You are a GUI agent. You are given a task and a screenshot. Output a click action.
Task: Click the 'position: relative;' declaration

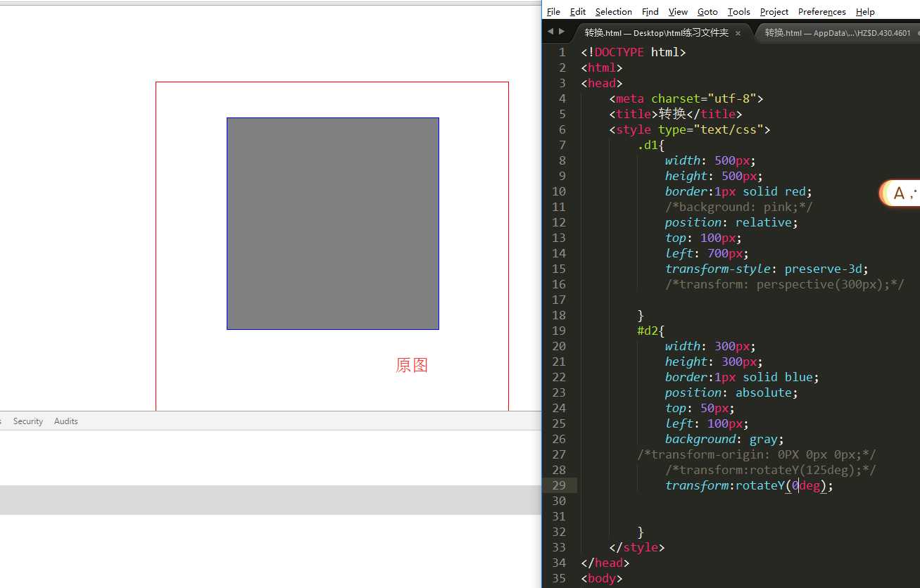point(732,222)
